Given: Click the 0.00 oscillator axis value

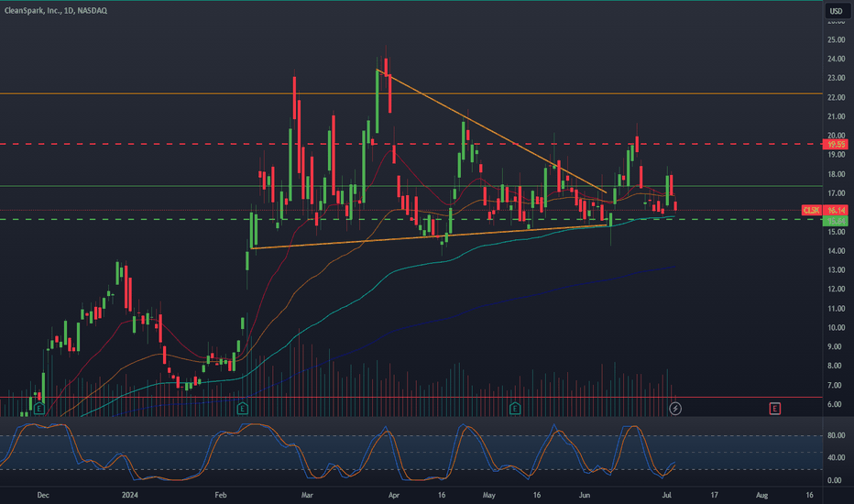Looking at the screenshot, I should (836, 480).
